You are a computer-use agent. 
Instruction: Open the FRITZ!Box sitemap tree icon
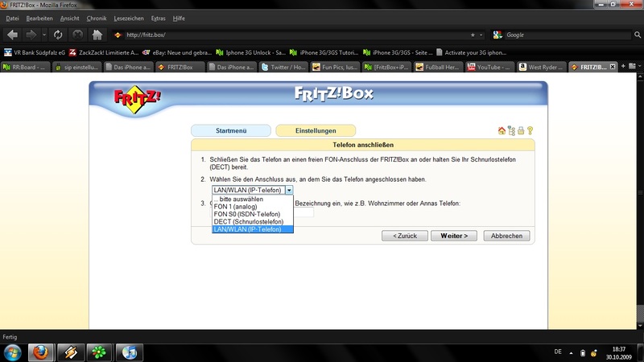(511, 130)
